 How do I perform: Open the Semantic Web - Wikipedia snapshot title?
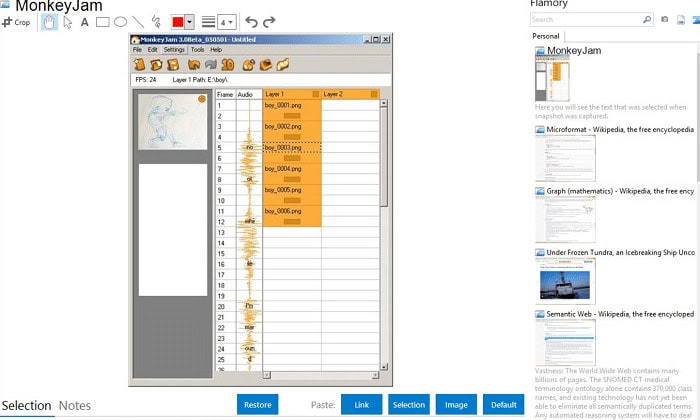(621, 314)
